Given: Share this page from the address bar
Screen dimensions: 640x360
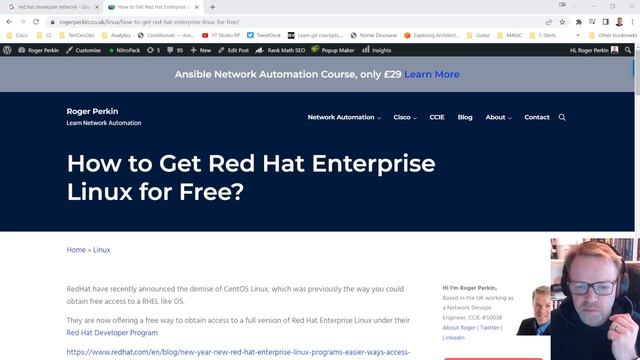Looking at the screenshot, I should pos(549,22).
